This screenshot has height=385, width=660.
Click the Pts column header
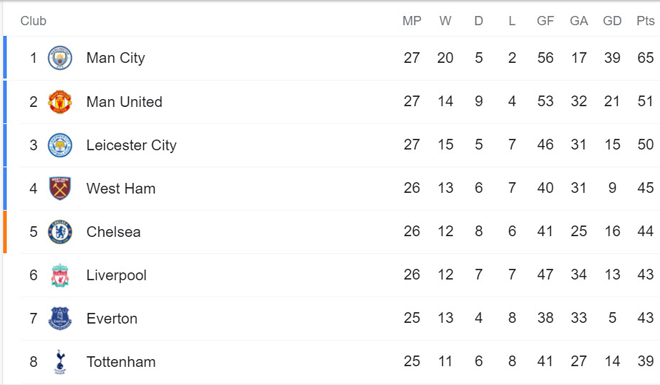point(645,21)
